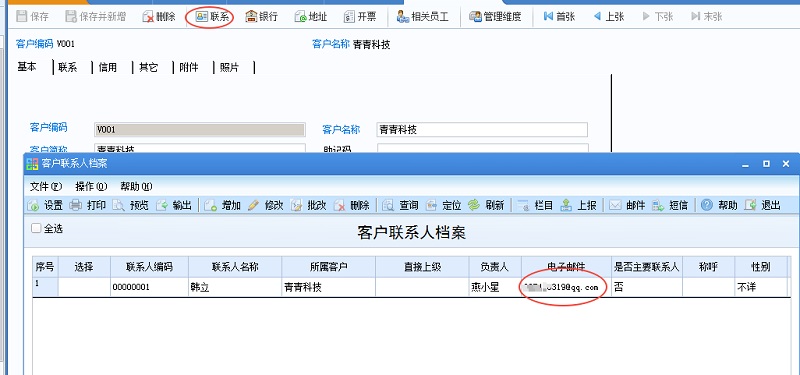This screenshot has width=800, height=375.
Task: Open 相关员工 related employees
Action: click(x=423, y=17)
